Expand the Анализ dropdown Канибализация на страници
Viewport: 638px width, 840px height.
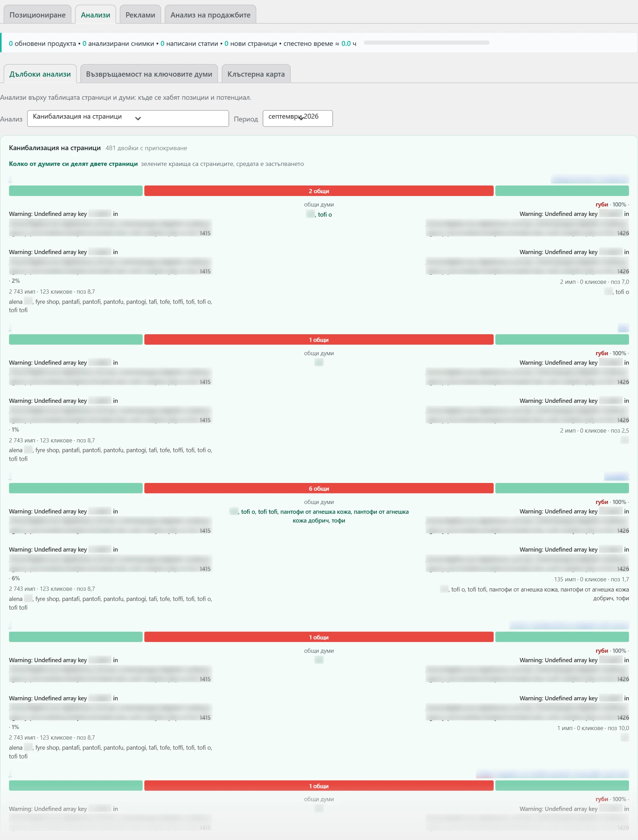[128, 118]
